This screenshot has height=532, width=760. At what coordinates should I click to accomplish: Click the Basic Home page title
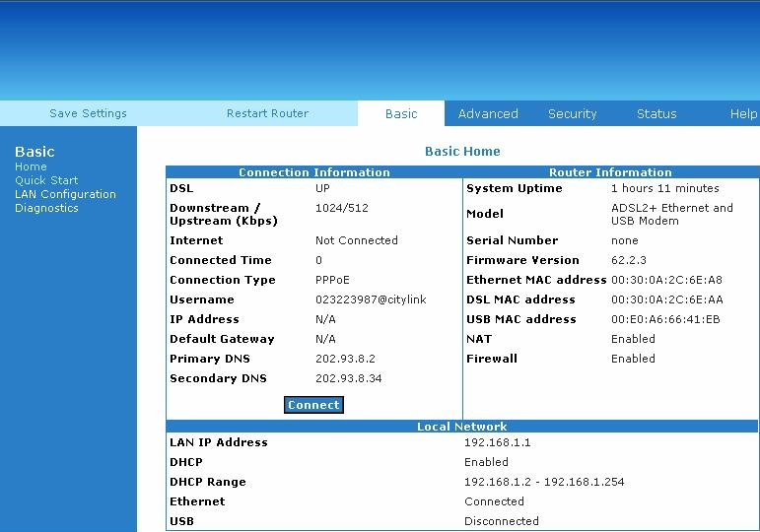[462, 151]
